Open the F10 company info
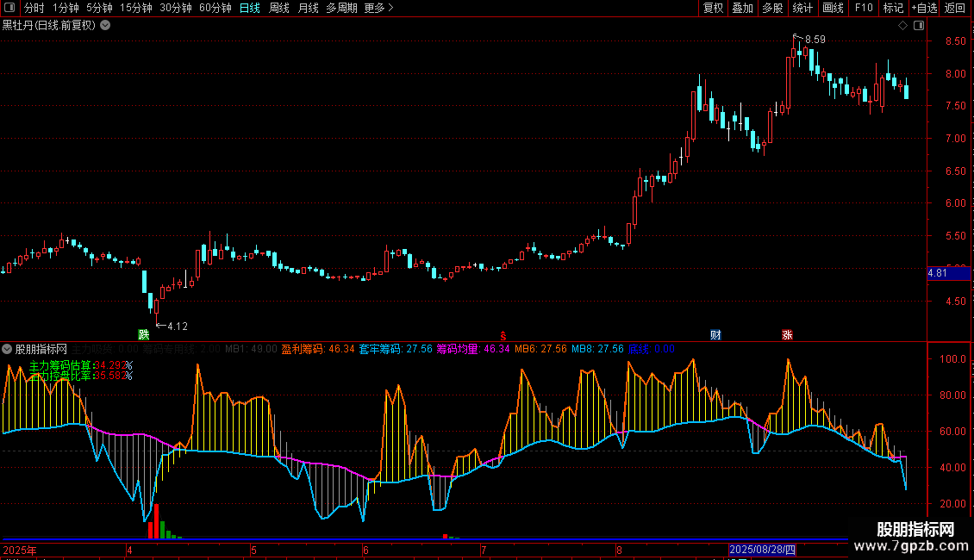The height and width of the screenshot is (560, 974). [x=863, y=8]
